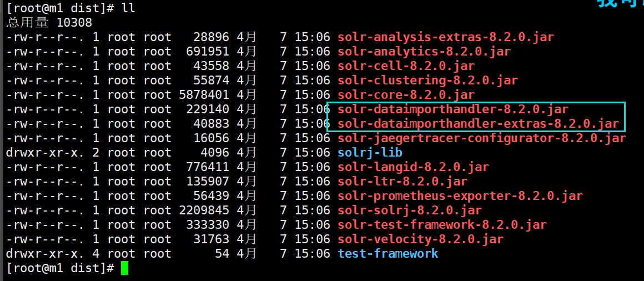This screenshot has width=644, height=281.
Task: Click file size 2209845 of solr-solrj
Action: (204, 210)
